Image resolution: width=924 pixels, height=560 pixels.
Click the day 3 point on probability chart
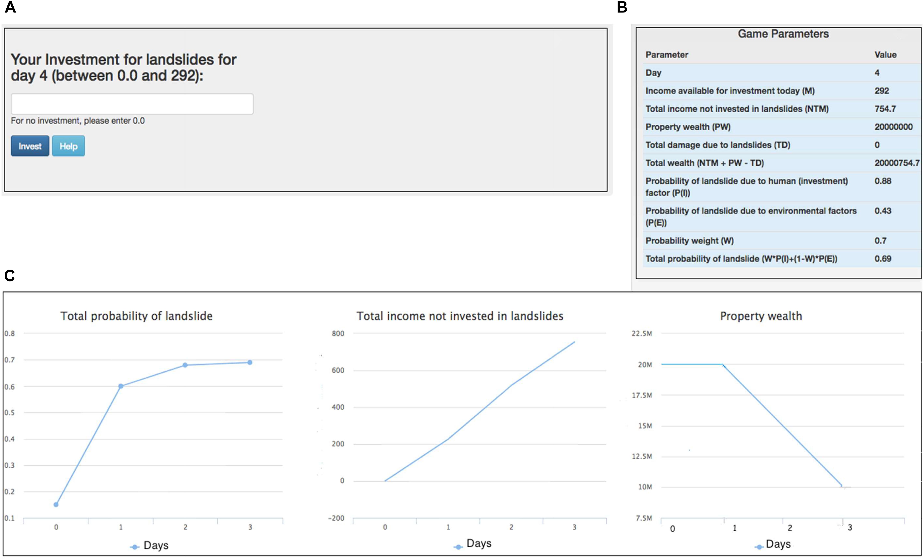coord(250,362)
